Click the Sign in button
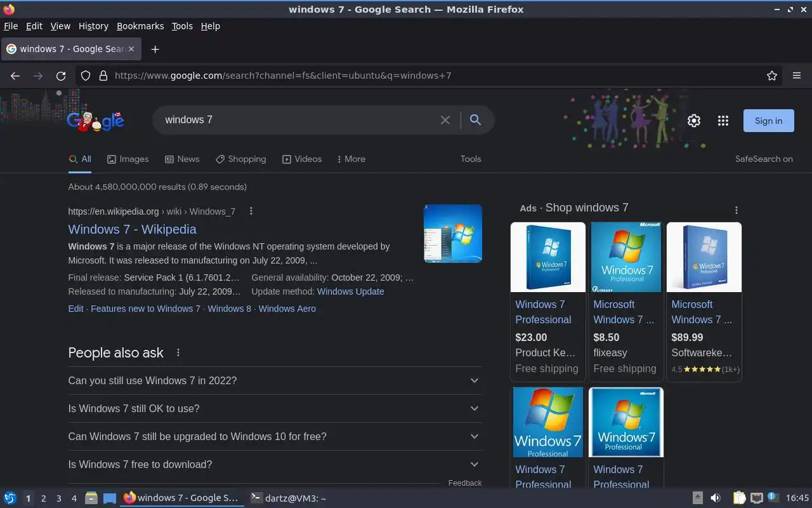The width and height of the screenshot is (812, 508). pos(768,121)
